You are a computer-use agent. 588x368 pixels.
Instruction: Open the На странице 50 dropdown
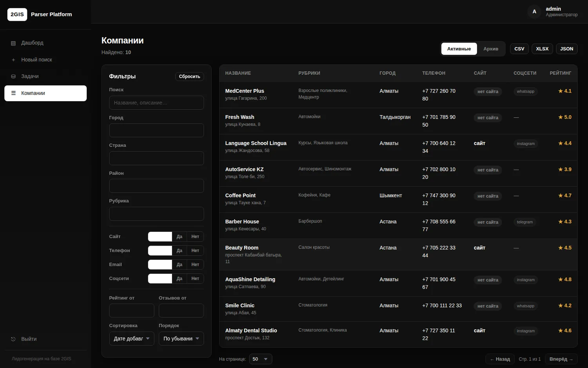261,359
